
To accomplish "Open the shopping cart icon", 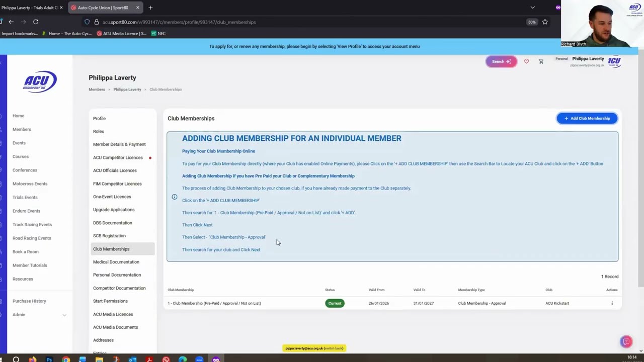I will coord(541,61).
